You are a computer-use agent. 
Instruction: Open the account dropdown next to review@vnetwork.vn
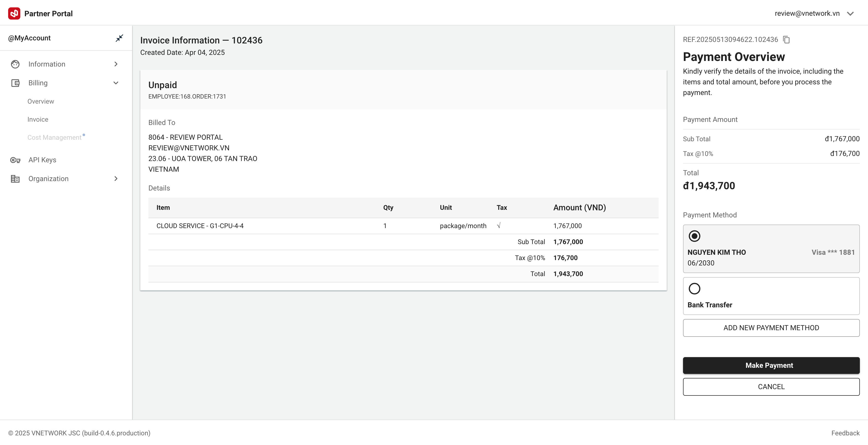[x=850, y=13]
